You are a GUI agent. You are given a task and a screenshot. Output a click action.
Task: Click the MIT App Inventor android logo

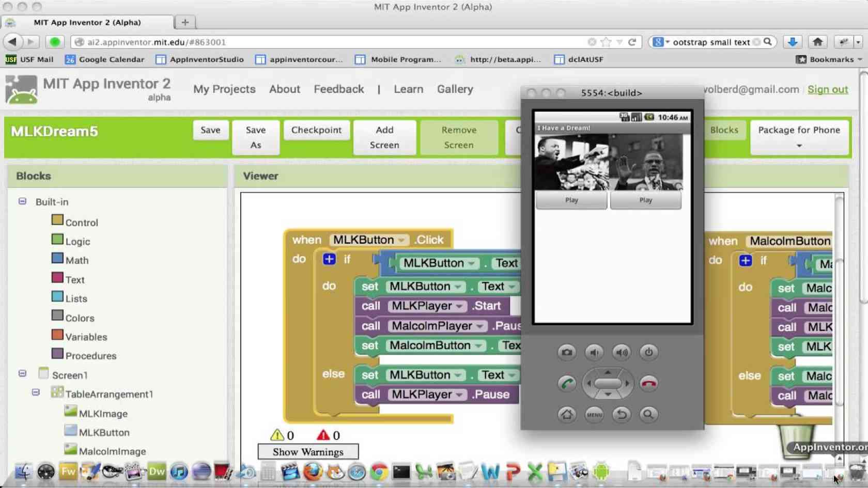point(21,89)
